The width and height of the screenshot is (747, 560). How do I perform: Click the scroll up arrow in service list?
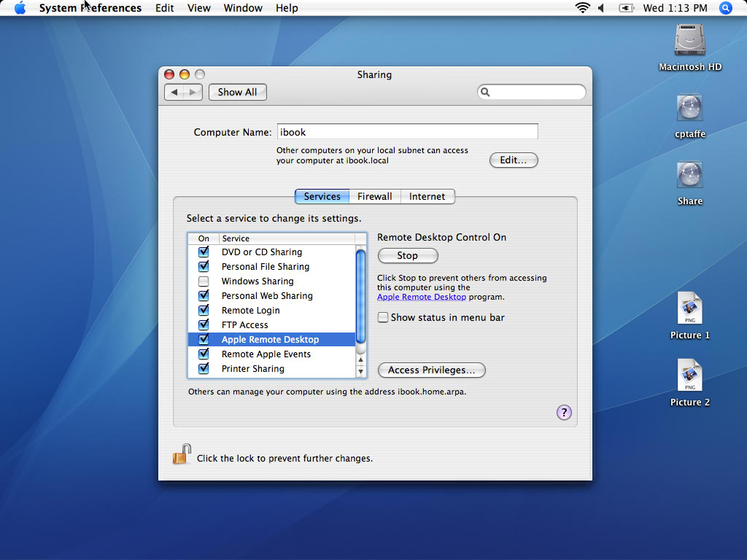pos(360,359)
